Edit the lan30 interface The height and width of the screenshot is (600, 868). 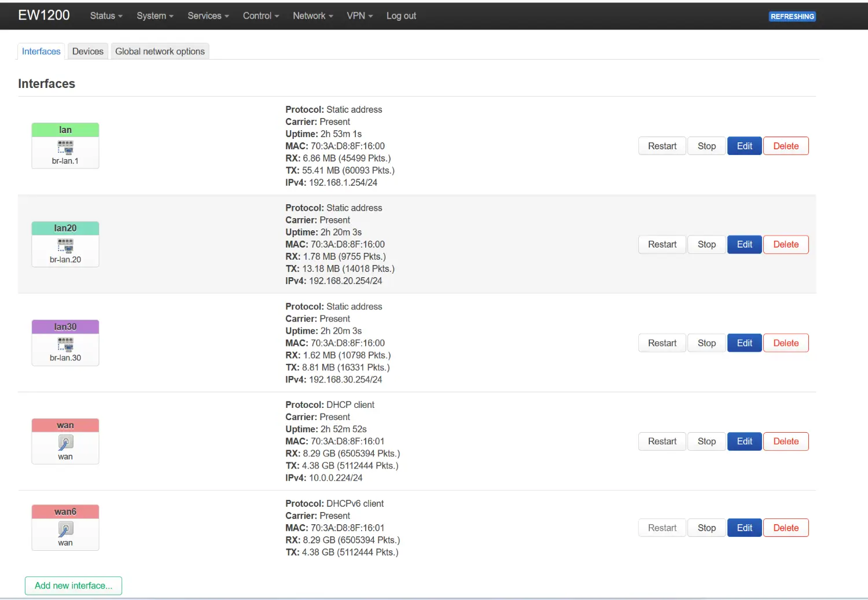pyautogui.click(x=744, y=343)
